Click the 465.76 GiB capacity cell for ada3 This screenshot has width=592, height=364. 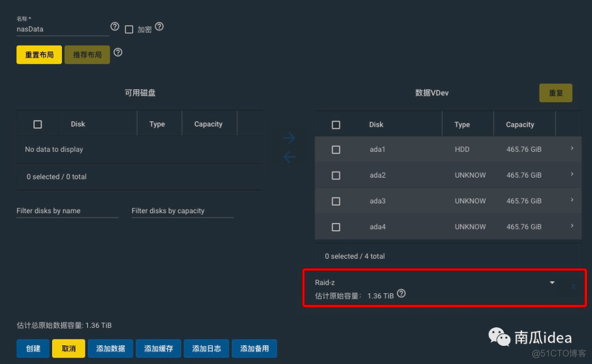point(524,201)
